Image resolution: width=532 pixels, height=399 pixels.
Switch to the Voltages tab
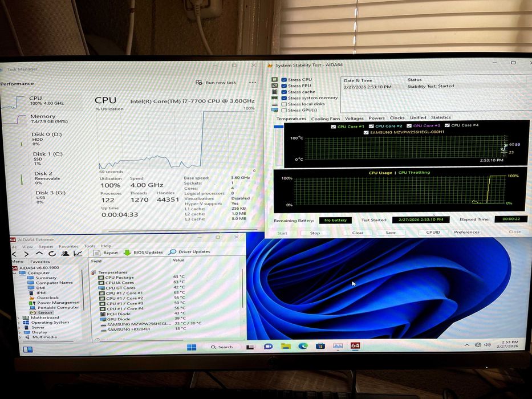354,119
